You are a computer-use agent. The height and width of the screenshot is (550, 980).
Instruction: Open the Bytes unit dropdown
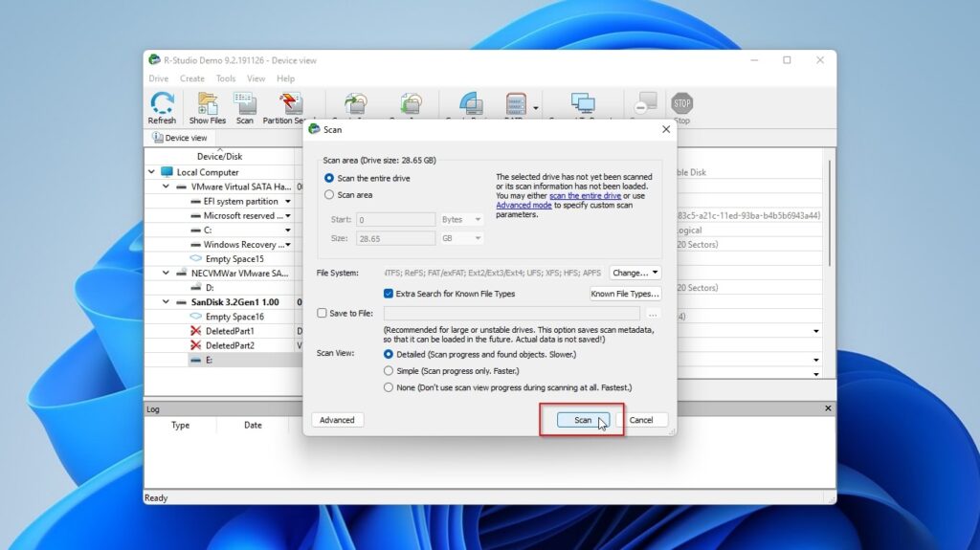(x=461, y=219)
